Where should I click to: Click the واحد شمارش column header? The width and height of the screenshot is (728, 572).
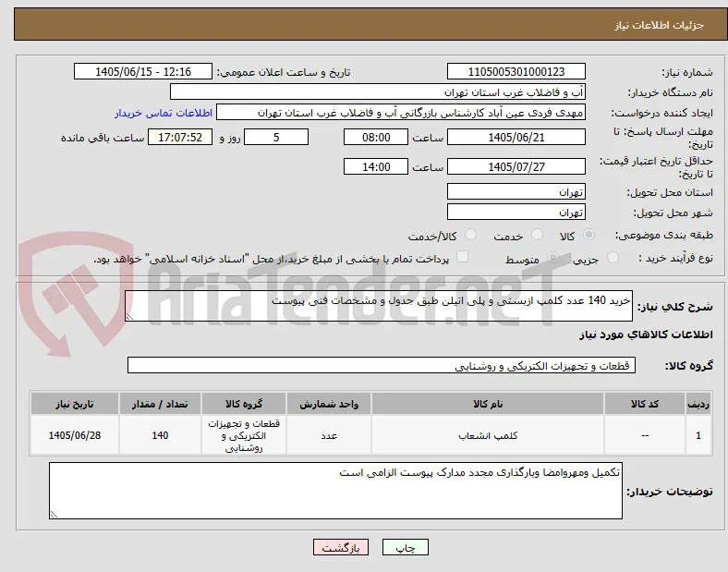coord(329,404)
